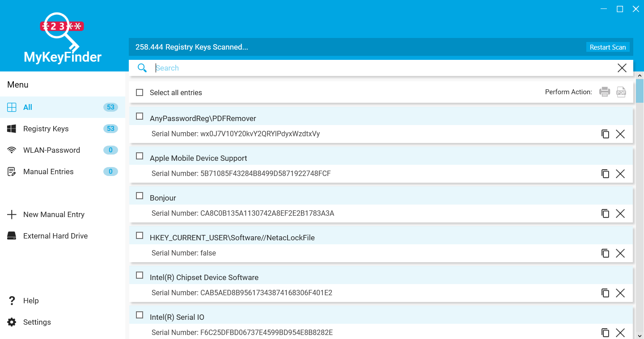Tick the Intel(R) Serial IO checkbox
Screen dimensions: 644x339
(x=140, y=315)
